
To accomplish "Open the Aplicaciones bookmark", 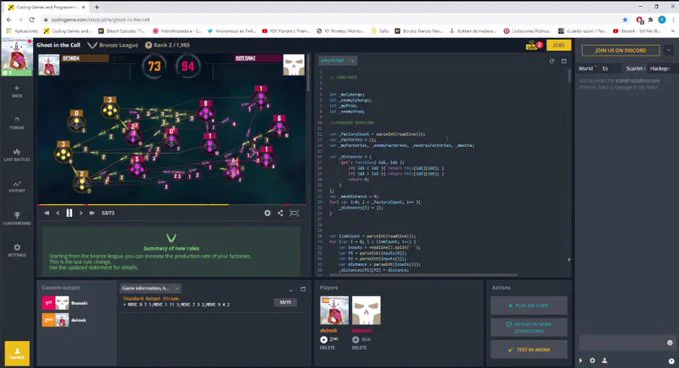I will [23, 31].
